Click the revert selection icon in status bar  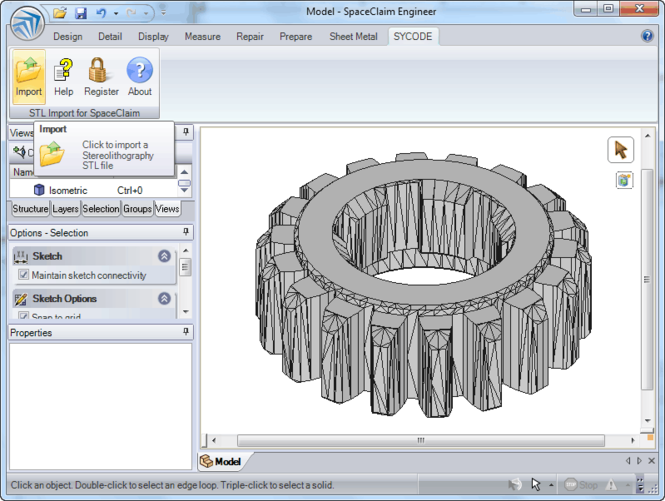[515, 484]
